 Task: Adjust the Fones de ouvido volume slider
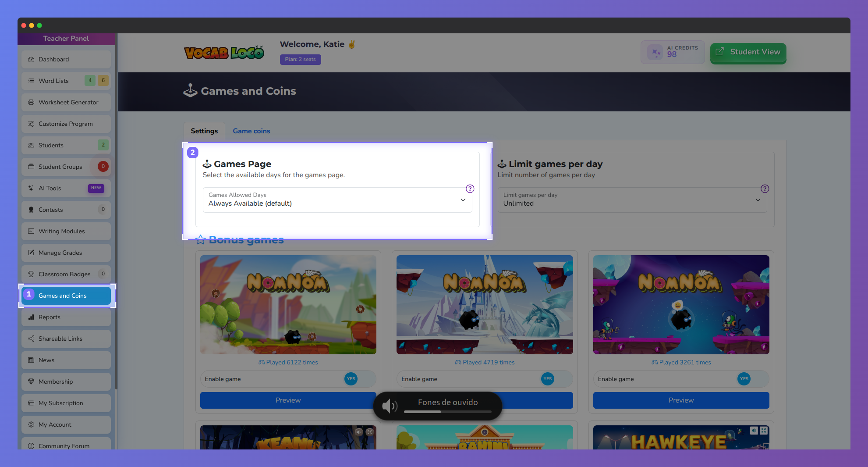point(447,412)
